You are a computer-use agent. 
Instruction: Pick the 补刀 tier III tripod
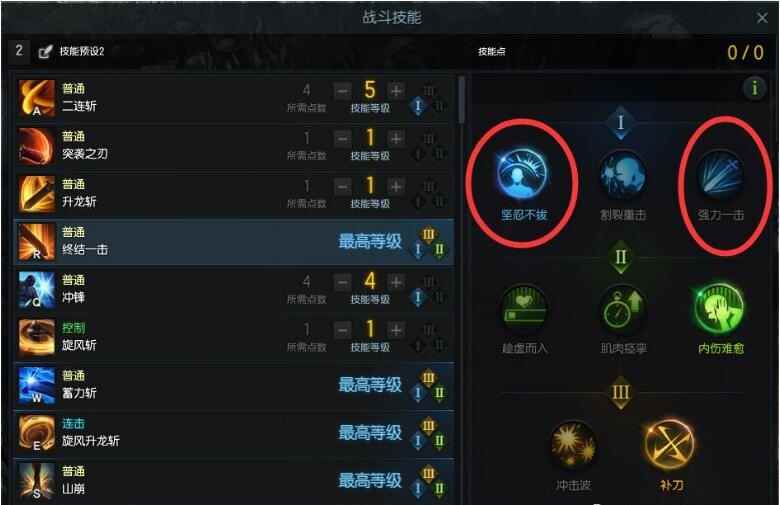[670, 444]
